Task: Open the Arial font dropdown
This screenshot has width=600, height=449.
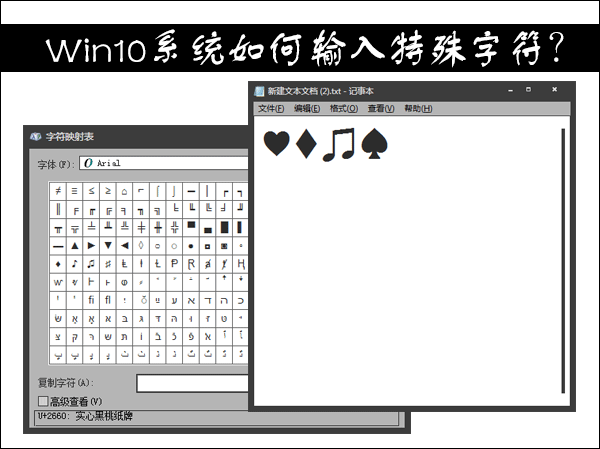Action: (164, 163)
